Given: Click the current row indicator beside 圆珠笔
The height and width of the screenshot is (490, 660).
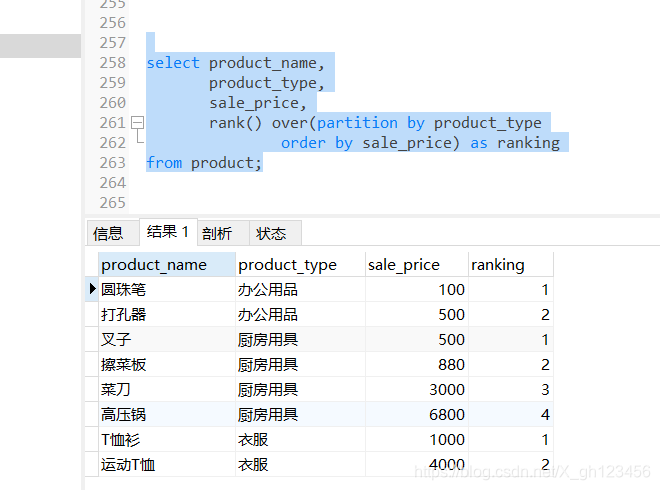Looking at the screenshot, I should (92, 289).
